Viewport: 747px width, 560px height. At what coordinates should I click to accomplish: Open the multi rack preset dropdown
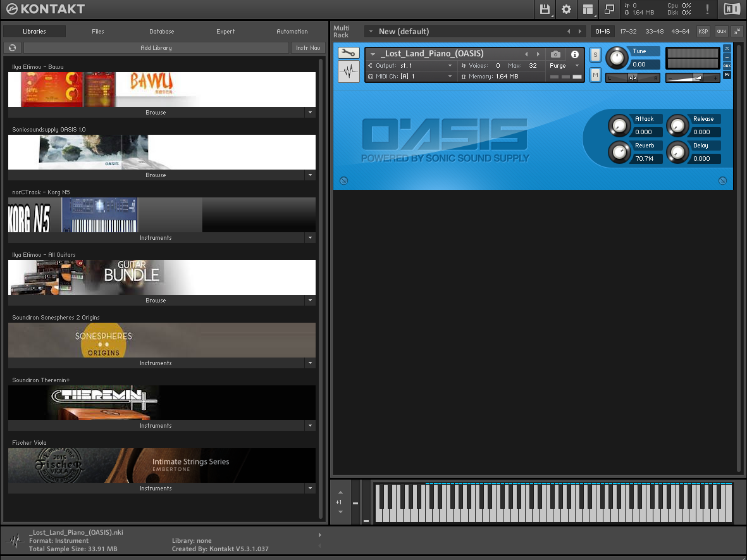tap(371, 32)
